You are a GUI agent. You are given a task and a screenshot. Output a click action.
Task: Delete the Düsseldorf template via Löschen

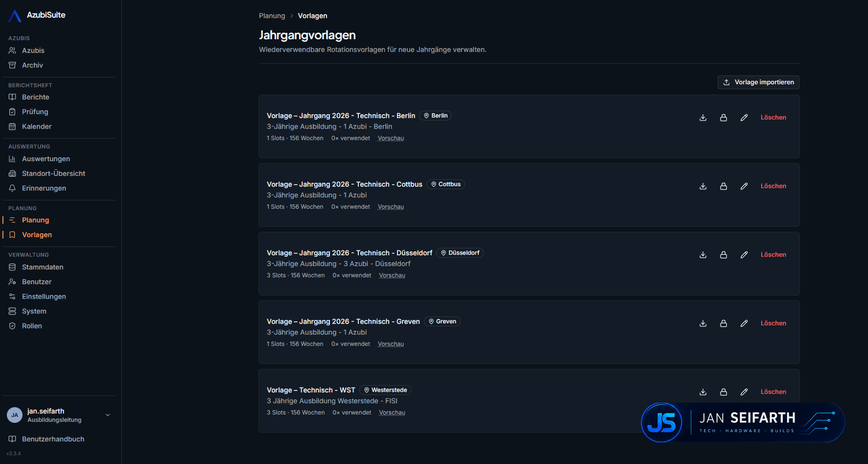(x=773, y=255)
